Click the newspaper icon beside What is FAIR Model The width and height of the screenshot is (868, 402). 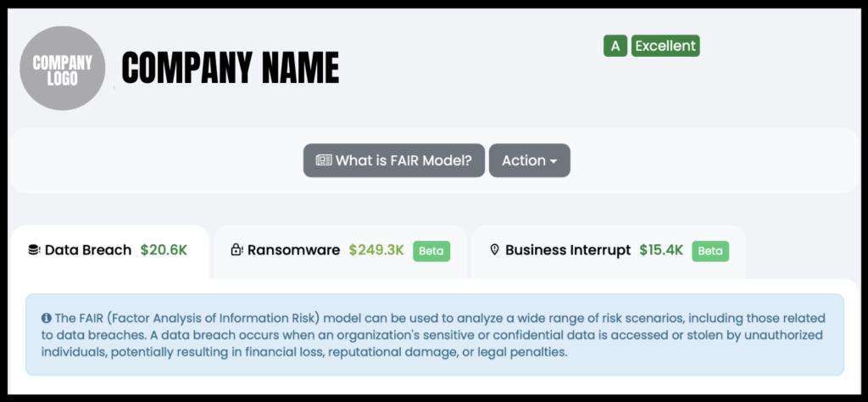(323, 160)
